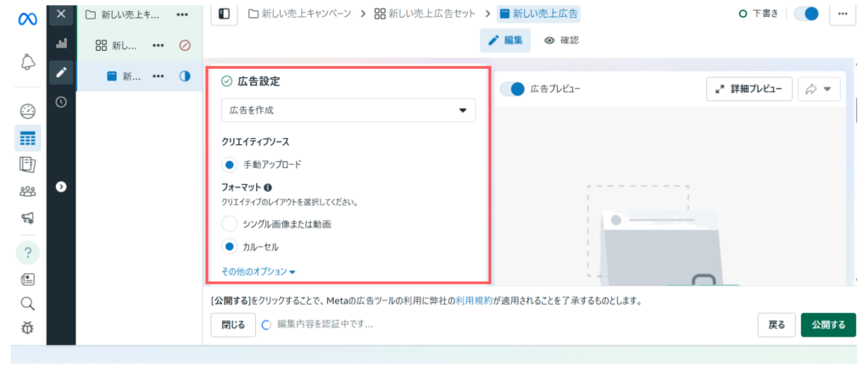Select the campaigns table grid icon

point(27,138)
